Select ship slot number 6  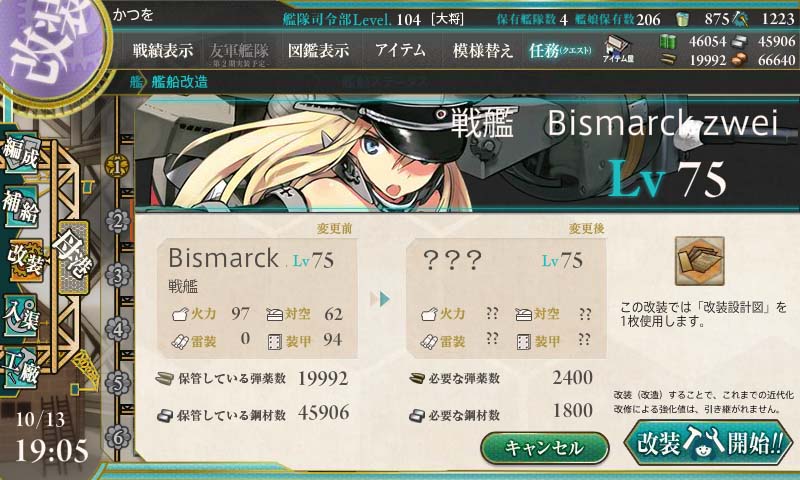pyautogui.click(x=117, y=437)
